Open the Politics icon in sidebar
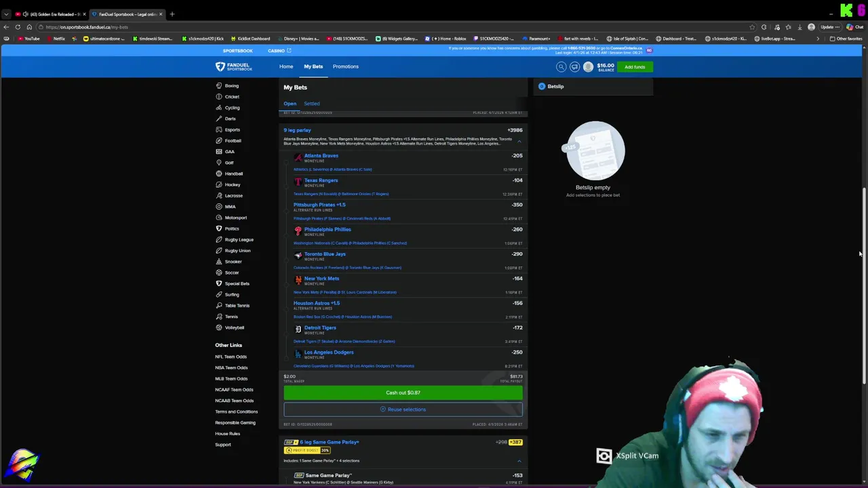 pyautogui.click(x=218, y=228)
